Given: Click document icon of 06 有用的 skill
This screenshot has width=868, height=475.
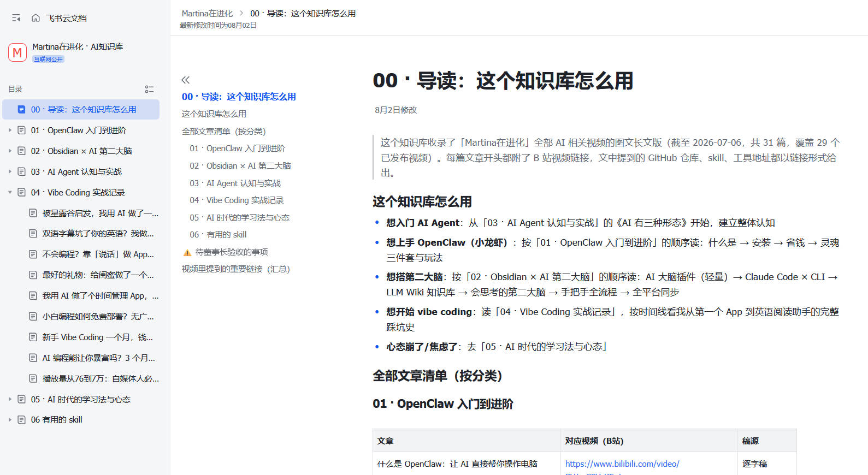Looking at the screenshot, I should (x=21, y=420).
